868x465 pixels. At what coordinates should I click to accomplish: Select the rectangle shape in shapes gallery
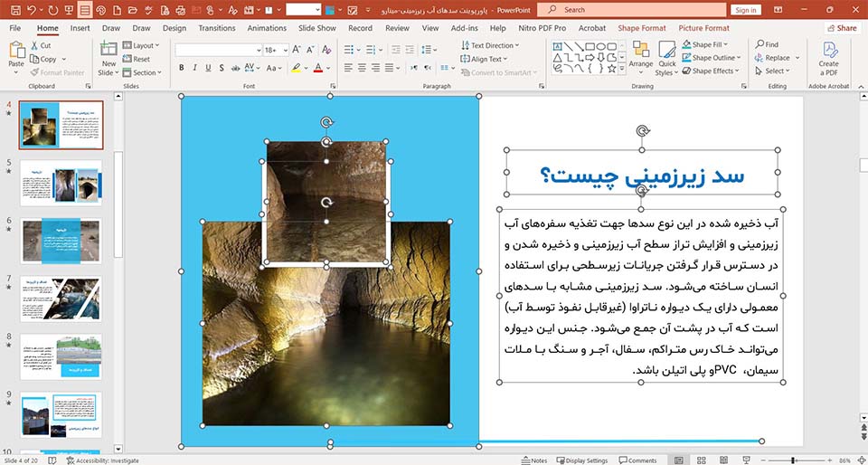(590, 46)
